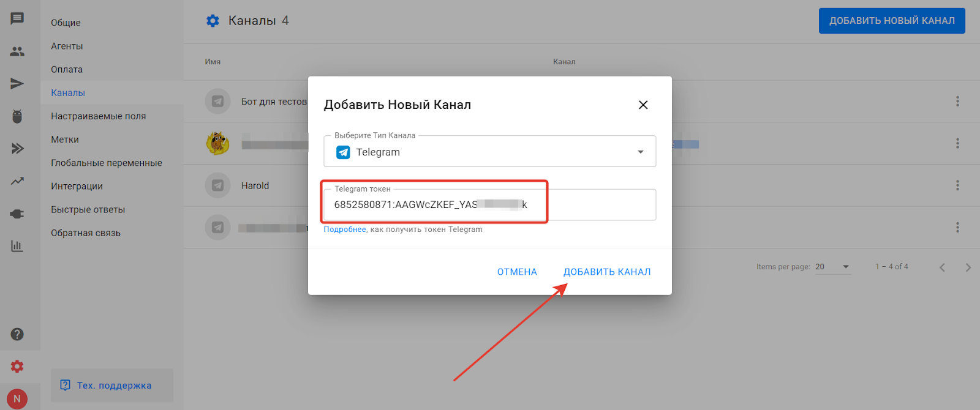Image resolution: width=980 pixels, height=410 pixels.
Task: Click the analytics trend line icon
Action: pos(17,181)
